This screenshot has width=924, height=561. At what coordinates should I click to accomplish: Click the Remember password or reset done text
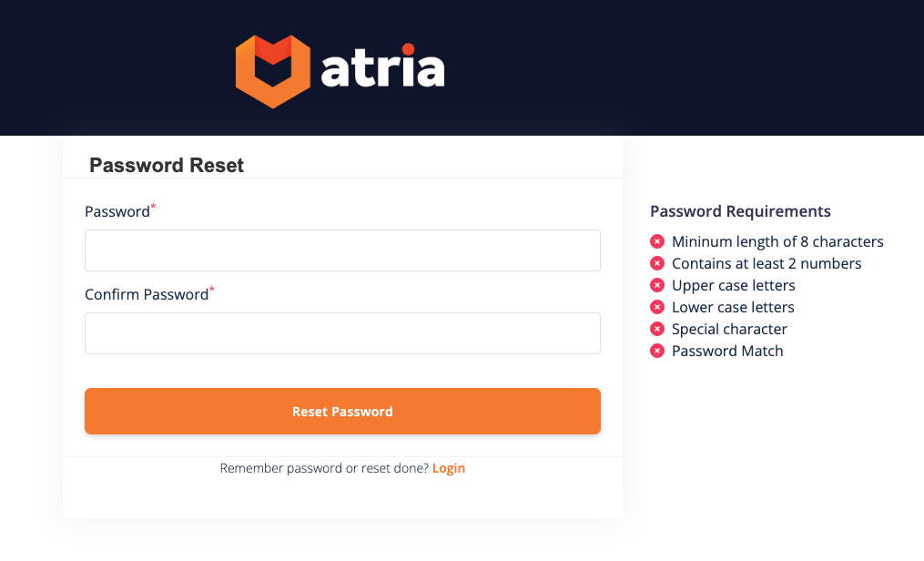pyautogui.click(x=324, y=468)
